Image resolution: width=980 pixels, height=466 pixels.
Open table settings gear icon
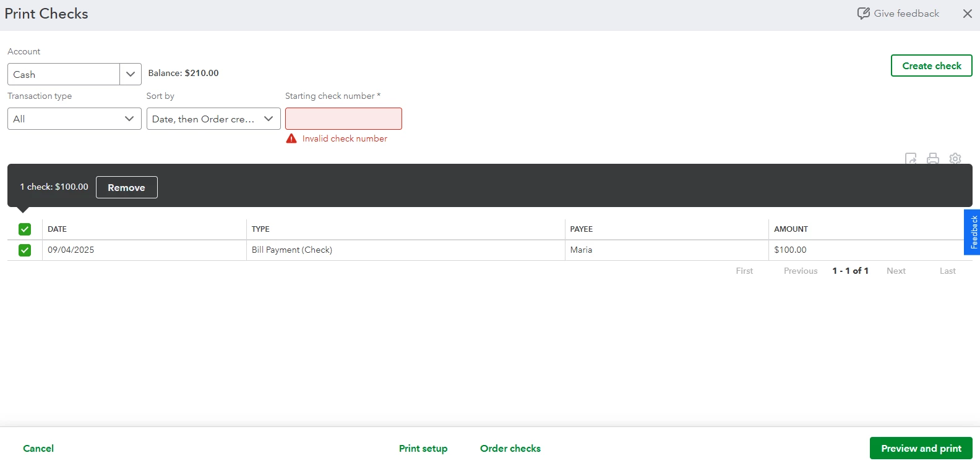(x=955, y=158)
